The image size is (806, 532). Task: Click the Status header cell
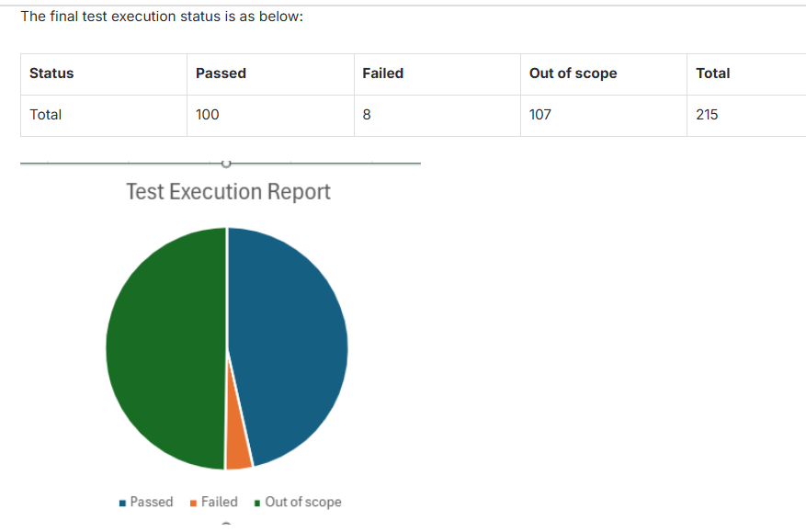[x=103, y=74]
